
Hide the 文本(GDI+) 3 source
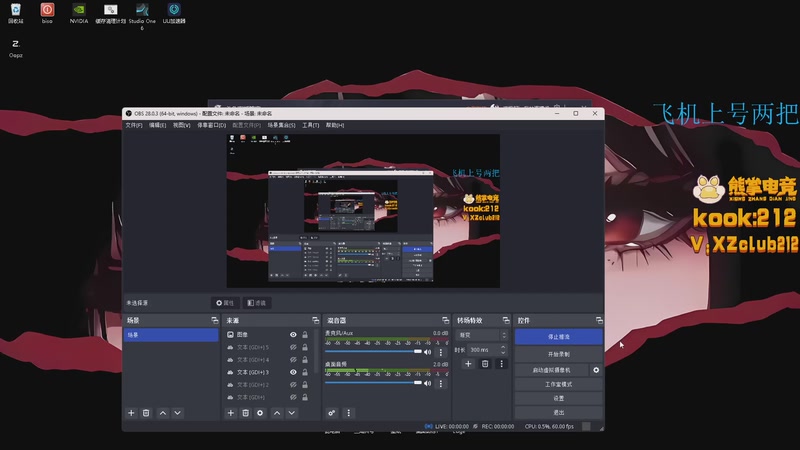click(293, 372)
